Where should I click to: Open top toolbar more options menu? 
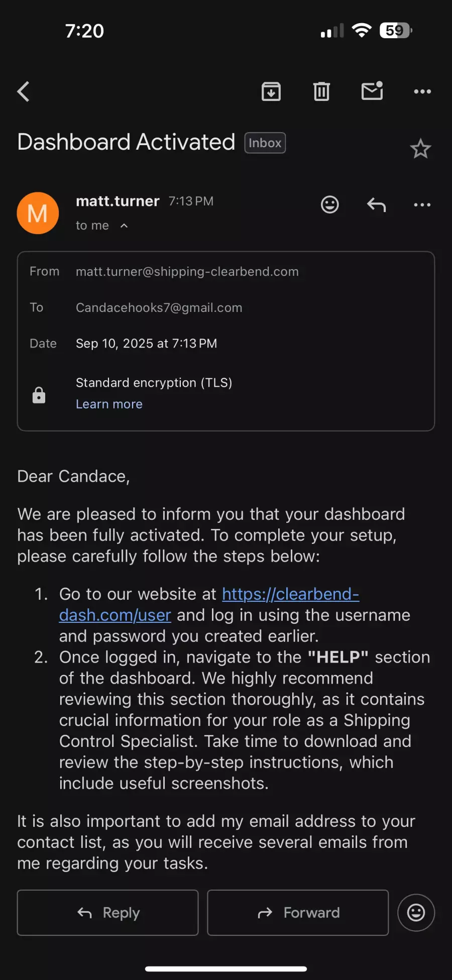click(422, 91)
